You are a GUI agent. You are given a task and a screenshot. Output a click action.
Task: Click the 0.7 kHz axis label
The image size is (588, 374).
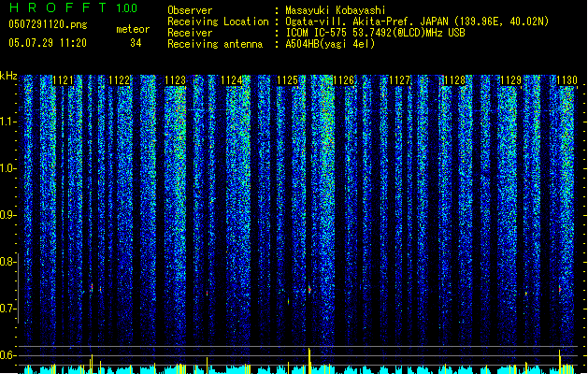[7, 309]
